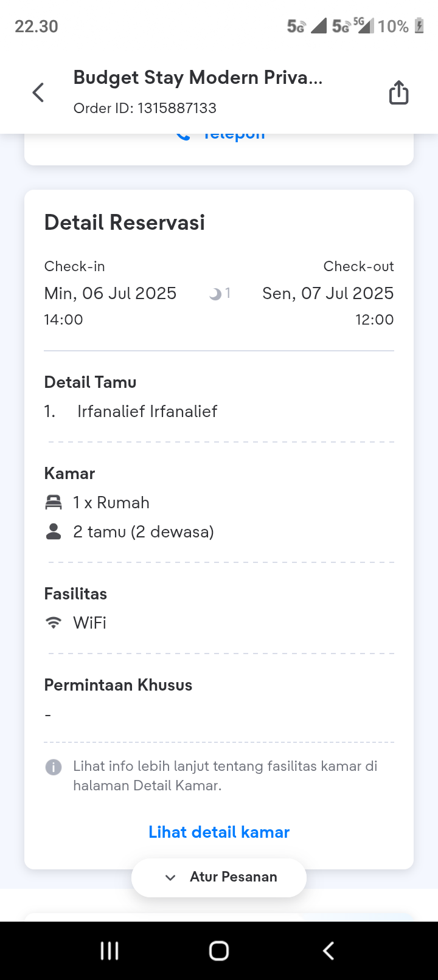Tap the bed icon beside 1 x Rumah
This screenshot has width=438, height=980.
coord(54,503)
